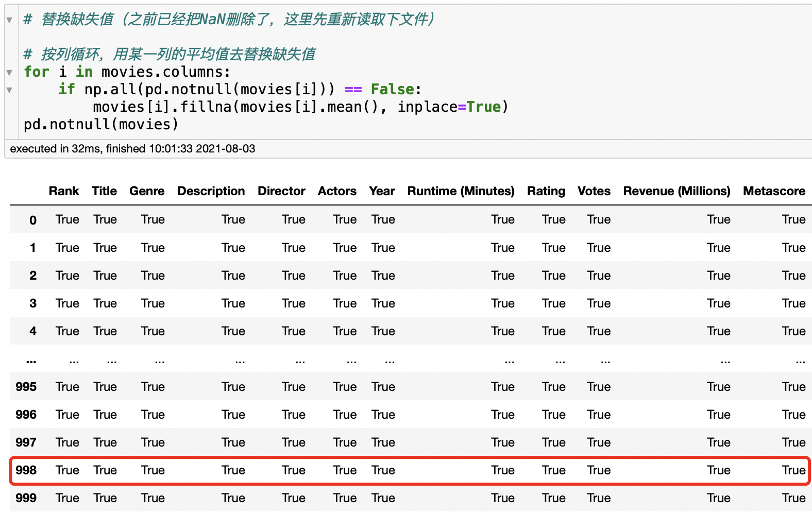This screenshot has width=812, height=514.
Task: Click the Year value in row 1
Action: (x=383, y=248)
